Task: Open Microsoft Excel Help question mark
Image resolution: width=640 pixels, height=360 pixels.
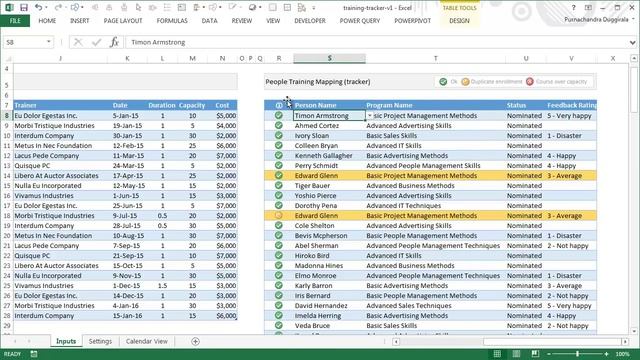Action: [x=573, y=7]
